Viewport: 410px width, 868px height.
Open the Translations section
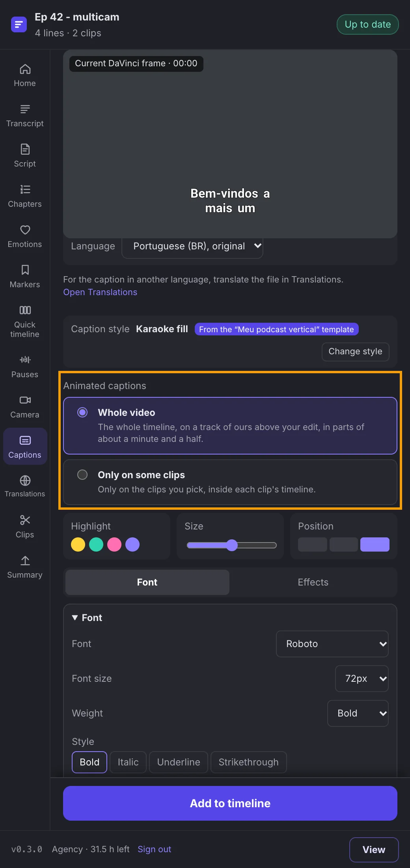pos(25,486)
